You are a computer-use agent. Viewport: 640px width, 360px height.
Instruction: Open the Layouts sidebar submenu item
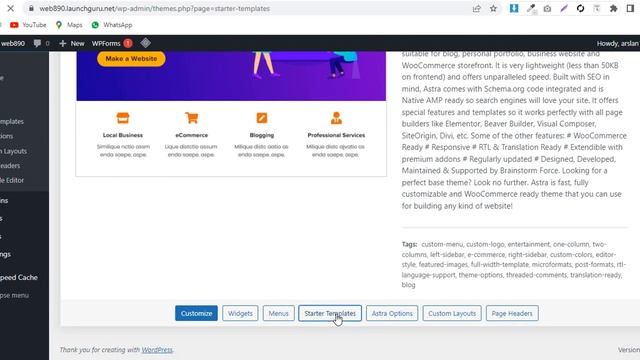coord(13,151)
